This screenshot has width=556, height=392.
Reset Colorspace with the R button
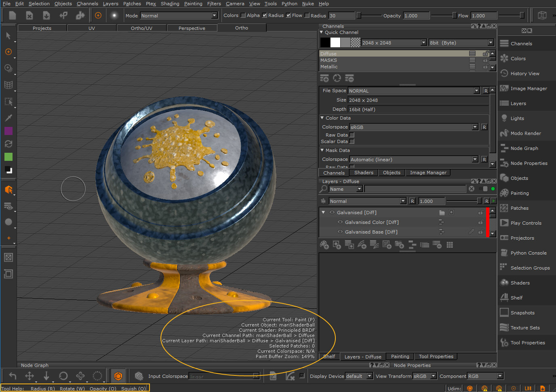[484, 127]
